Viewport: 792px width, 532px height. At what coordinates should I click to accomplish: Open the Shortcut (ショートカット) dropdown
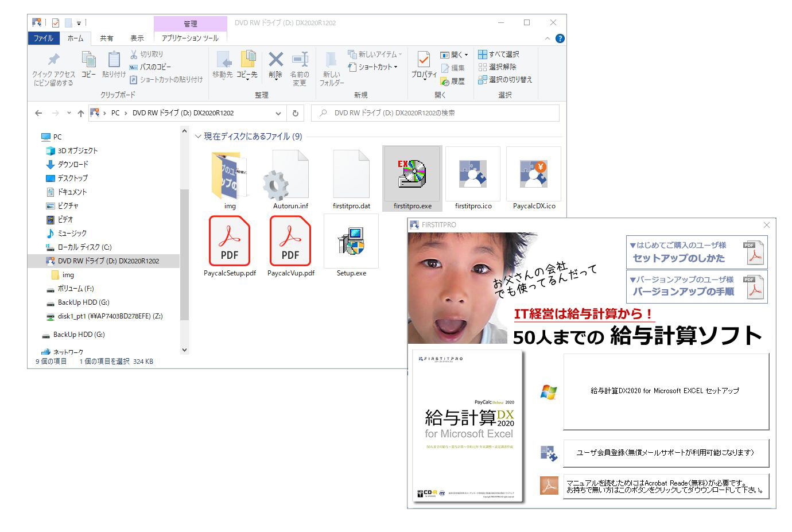pos(373,67)
